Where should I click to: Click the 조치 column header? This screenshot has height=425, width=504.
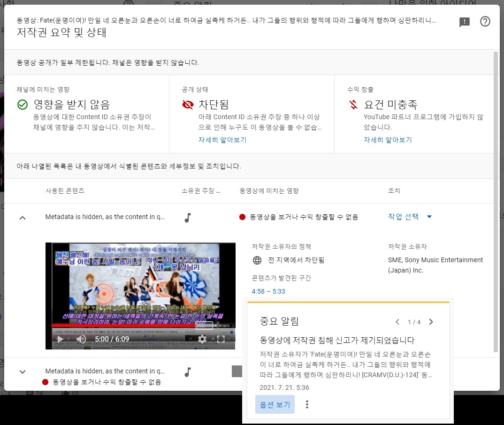point(394,191)
